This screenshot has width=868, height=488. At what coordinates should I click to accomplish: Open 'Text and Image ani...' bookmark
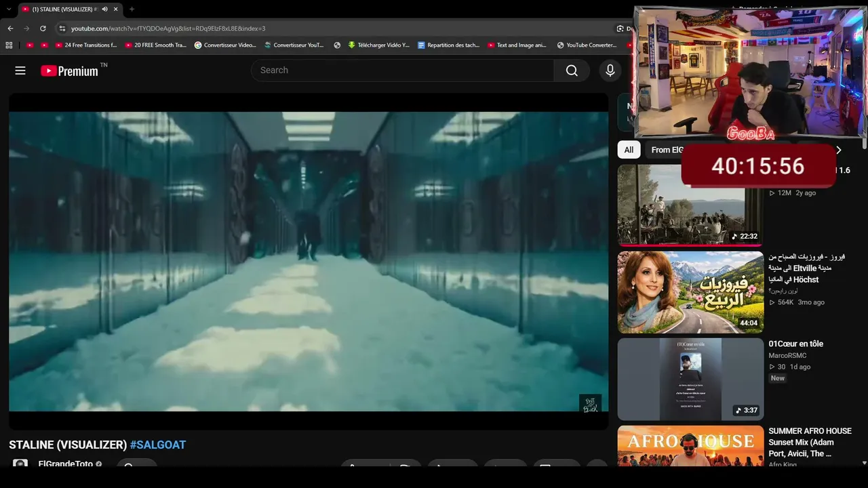click(518, 45)
